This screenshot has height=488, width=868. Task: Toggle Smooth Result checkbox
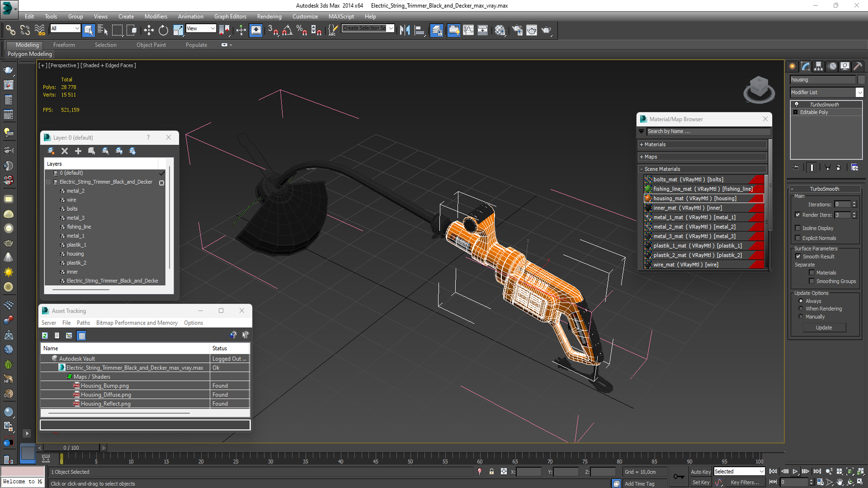click(x=798, y=257)
